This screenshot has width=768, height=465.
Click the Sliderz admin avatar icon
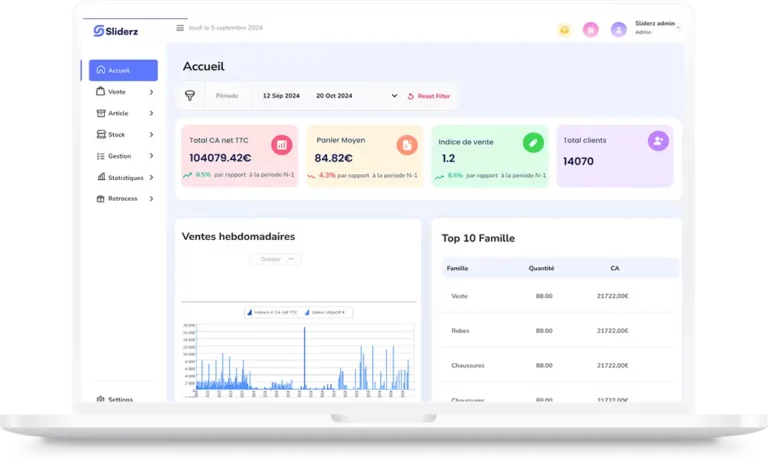pos(619,30)
